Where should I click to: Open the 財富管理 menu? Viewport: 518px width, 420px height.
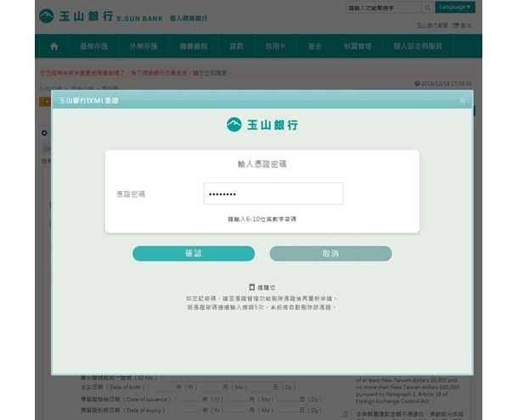point(358,46)
